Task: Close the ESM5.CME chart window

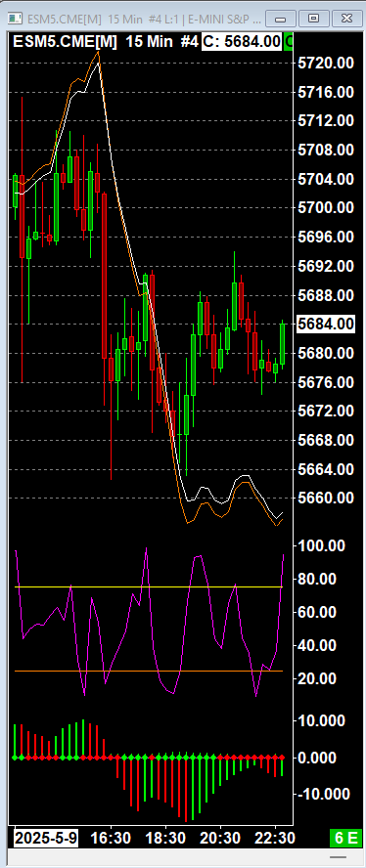Action: (x=346, y=19)
